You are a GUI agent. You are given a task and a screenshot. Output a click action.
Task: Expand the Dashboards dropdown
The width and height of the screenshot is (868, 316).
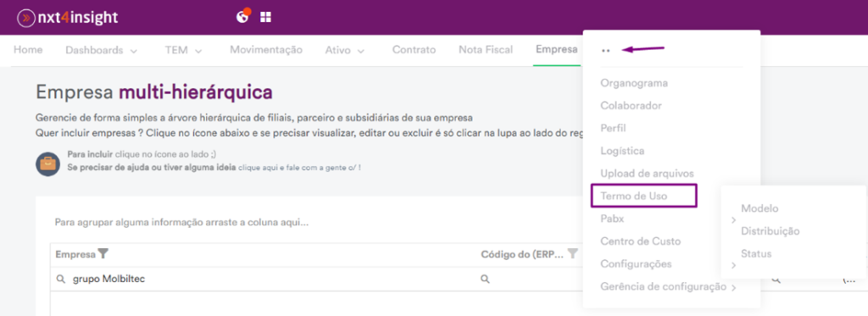click(x=102, y=50)
